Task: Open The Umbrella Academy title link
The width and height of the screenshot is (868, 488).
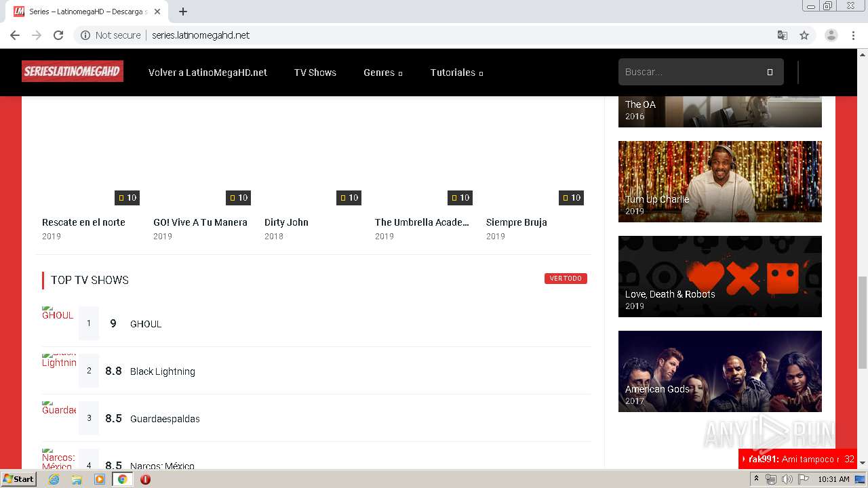Action: click(422, 222)
